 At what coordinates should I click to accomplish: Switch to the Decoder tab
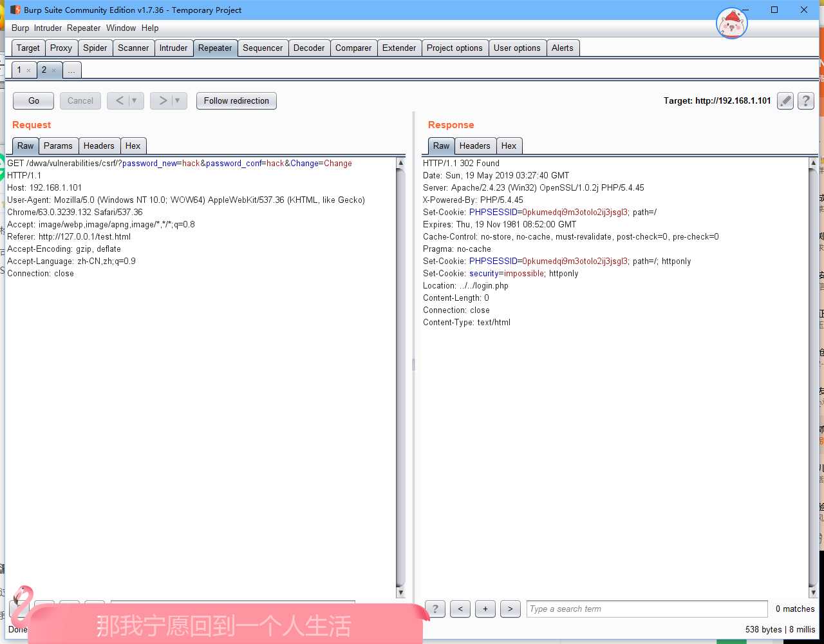[309, 48]
